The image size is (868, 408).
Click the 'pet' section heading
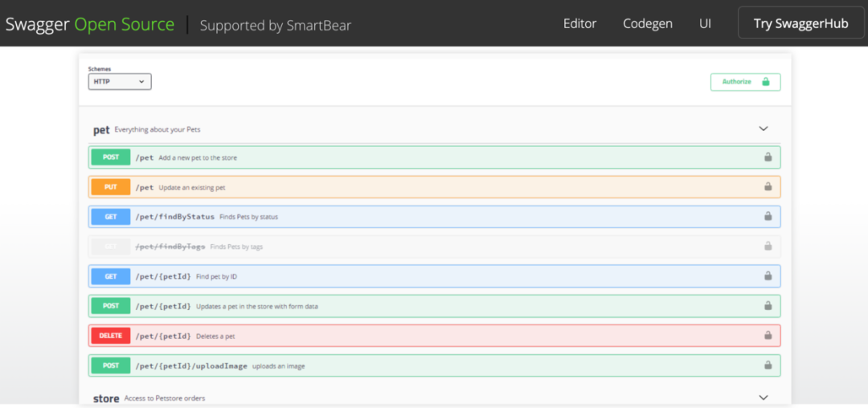click(101, 130)
